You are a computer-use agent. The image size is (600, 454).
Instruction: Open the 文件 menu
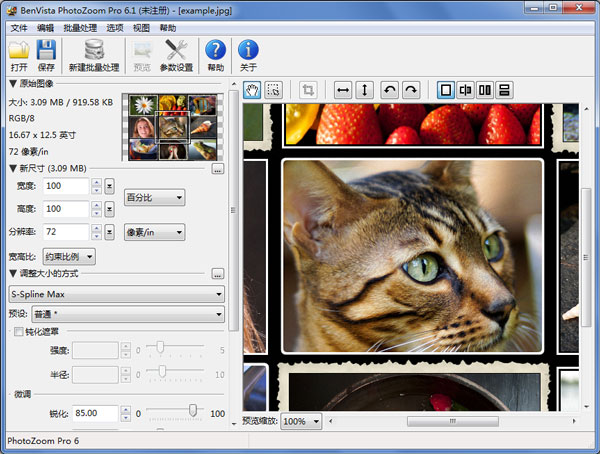click(19, 28)
